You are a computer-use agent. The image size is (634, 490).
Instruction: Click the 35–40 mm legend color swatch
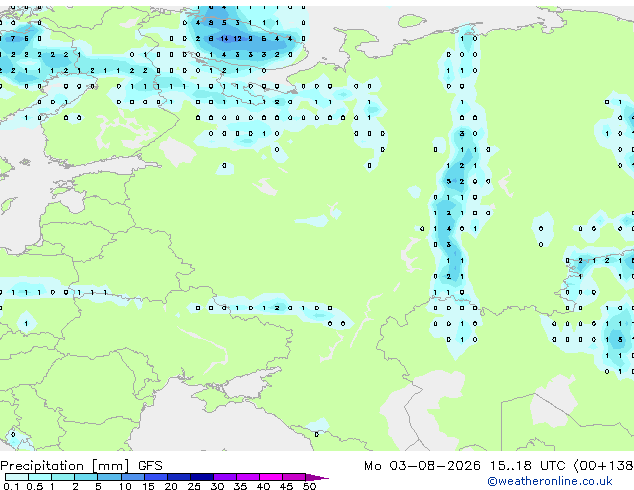coord(247,477)
